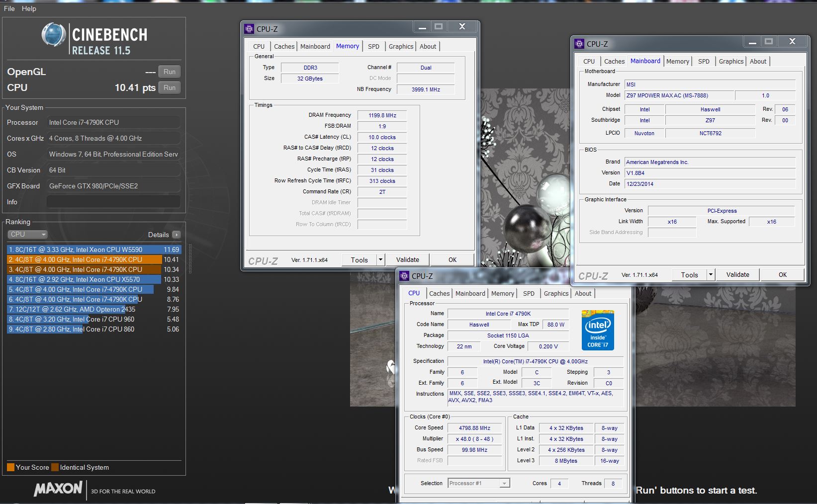This screenshot has height=504, width=817.
Task: Minimize the Memory CPU-Z window
Action: (422, 27)
